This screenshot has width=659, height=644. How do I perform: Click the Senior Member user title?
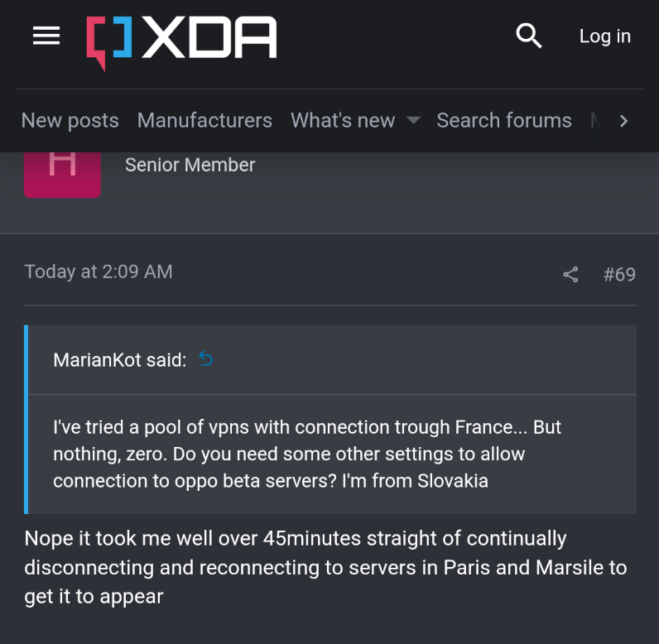click(x=190, y=165)
